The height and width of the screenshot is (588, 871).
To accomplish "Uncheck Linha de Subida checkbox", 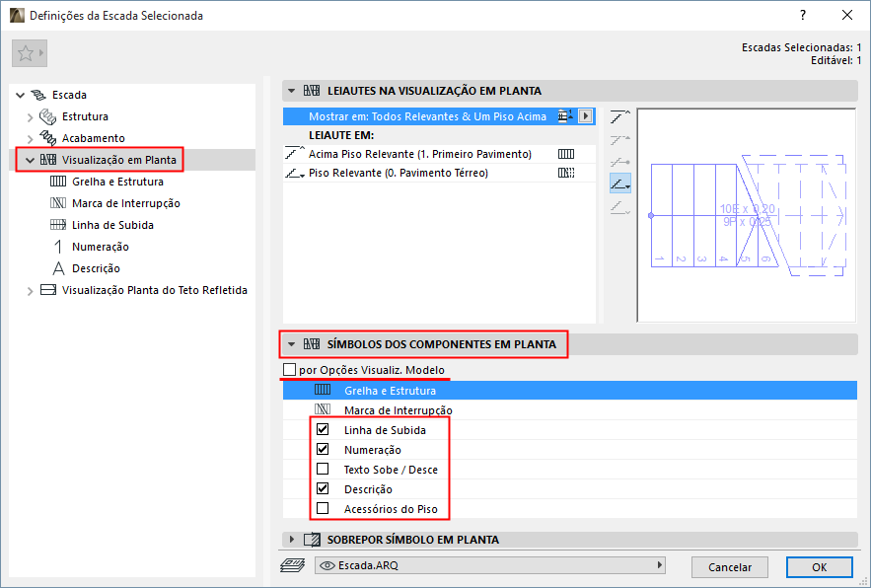I will tap(323, 429).
